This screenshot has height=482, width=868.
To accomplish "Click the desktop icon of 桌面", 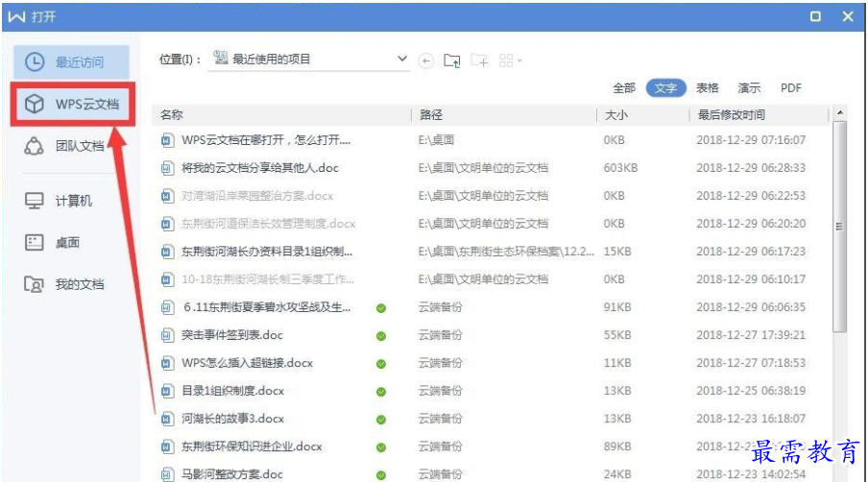I will [35, 242].
